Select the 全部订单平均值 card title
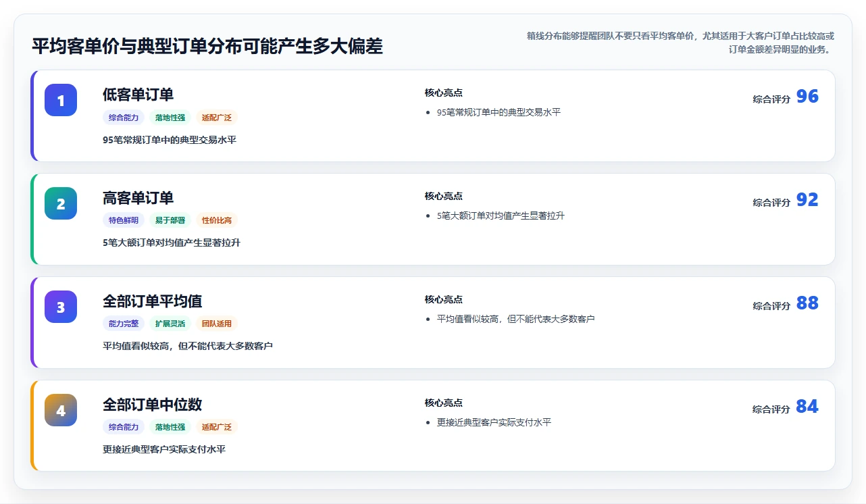This screenshot has width=866, height=504. coord(152,301)
